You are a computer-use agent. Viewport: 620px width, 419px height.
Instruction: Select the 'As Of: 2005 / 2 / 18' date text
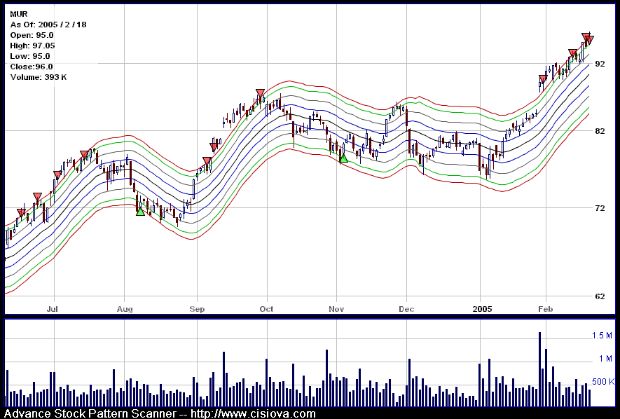coord(48,25)
